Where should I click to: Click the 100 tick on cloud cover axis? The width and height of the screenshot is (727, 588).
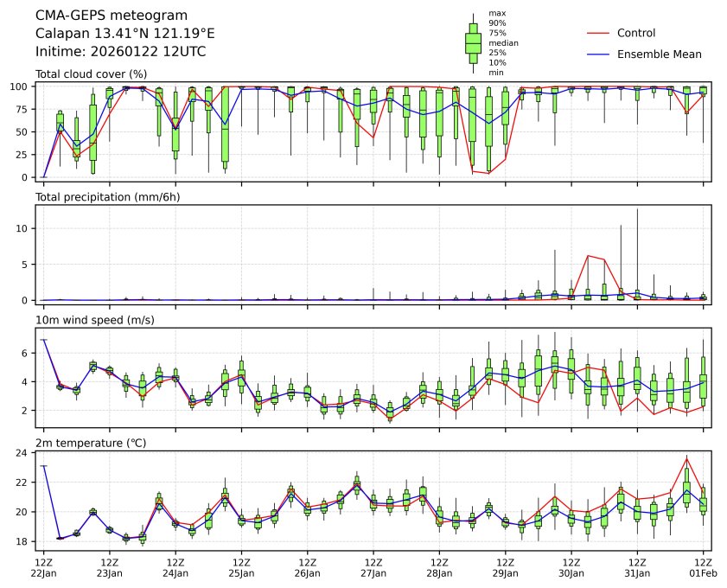tap(22, 86)
